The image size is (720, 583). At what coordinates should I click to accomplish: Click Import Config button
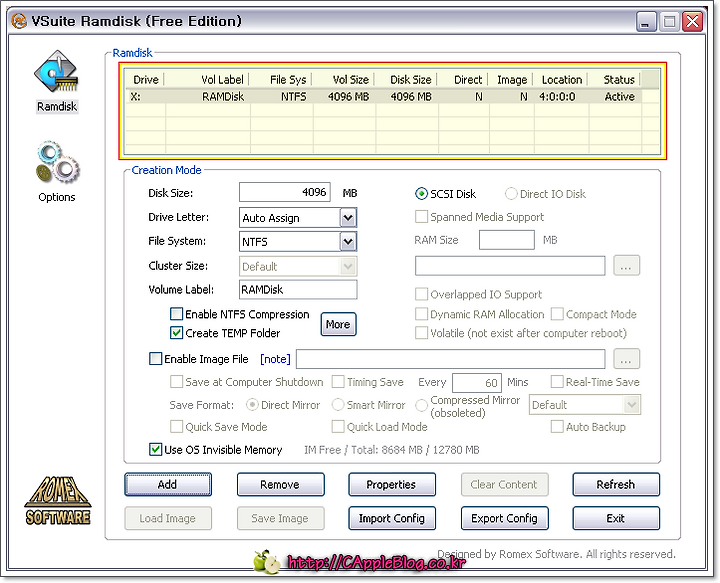[x=392, y=518]
